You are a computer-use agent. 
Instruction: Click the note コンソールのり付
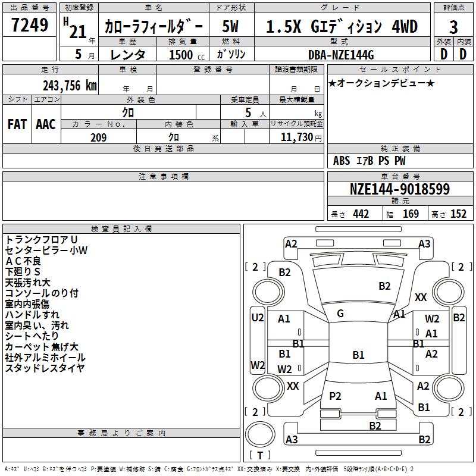coord(42,293)
